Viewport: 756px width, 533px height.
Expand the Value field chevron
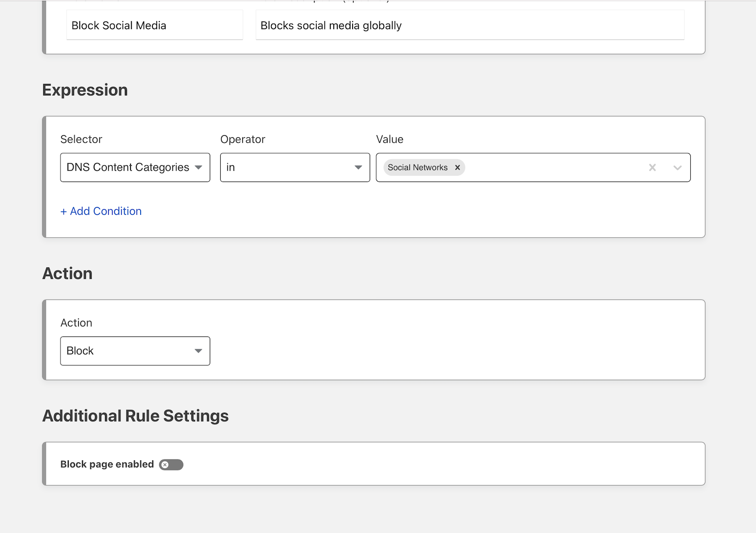click(677, 168)
